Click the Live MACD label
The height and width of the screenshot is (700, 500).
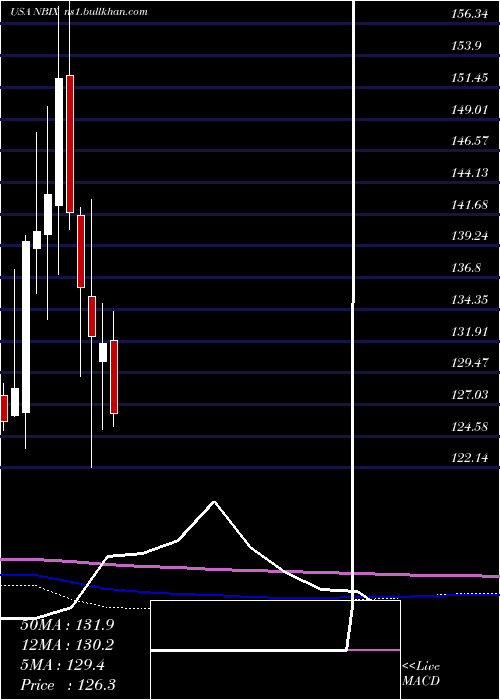tap(421, 673)
